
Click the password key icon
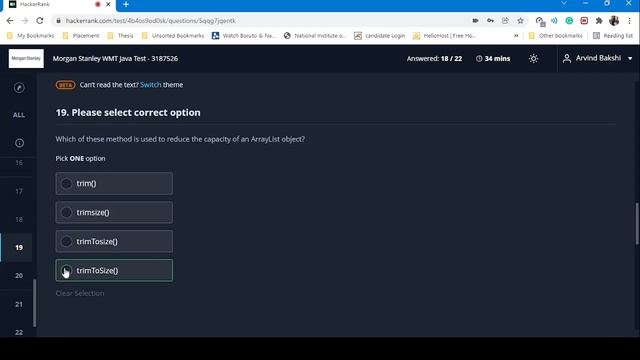tap(490, 20)
